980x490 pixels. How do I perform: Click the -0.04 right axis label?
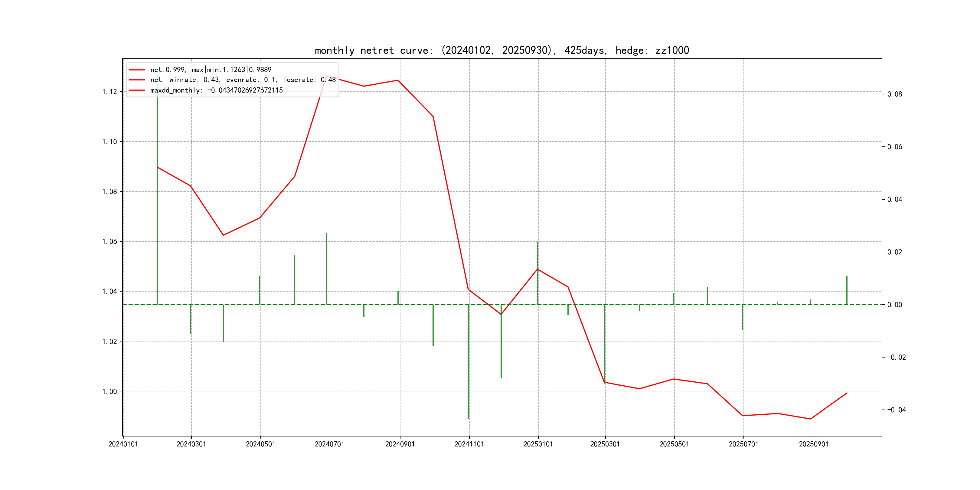tap(896, 410)
